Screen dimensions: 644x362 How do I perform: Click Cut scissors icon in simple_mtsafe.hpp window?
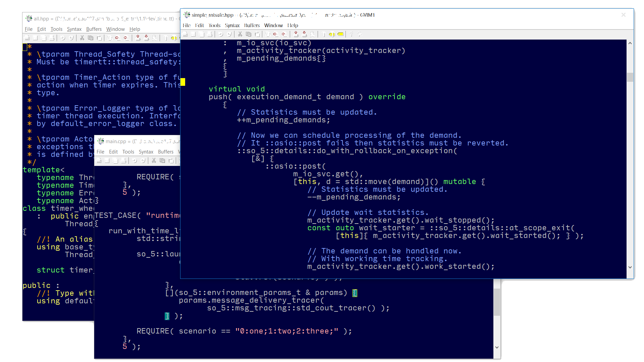pyautogui.click(x=240, y=34)
